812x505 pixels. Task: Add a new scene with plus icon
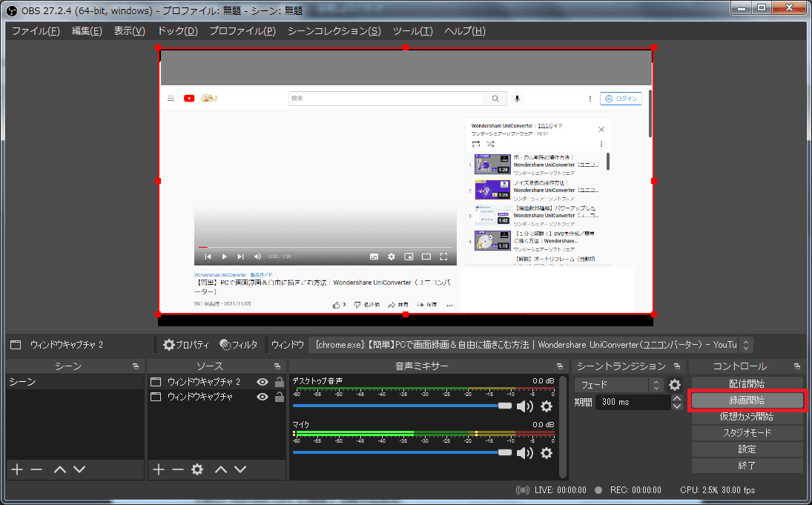pyautogui.click(x=17, y=469)
